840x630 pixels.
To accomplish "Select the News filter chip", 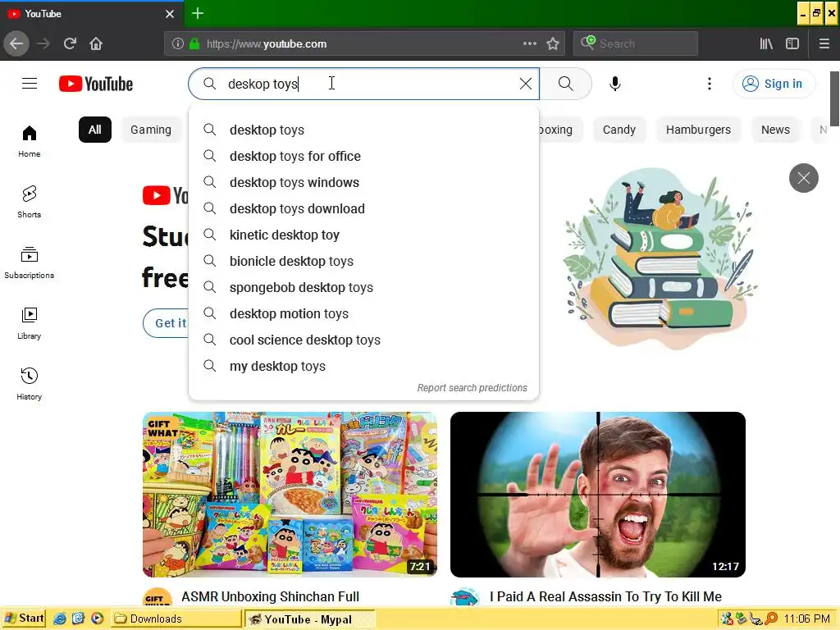I will coord(776,130).
